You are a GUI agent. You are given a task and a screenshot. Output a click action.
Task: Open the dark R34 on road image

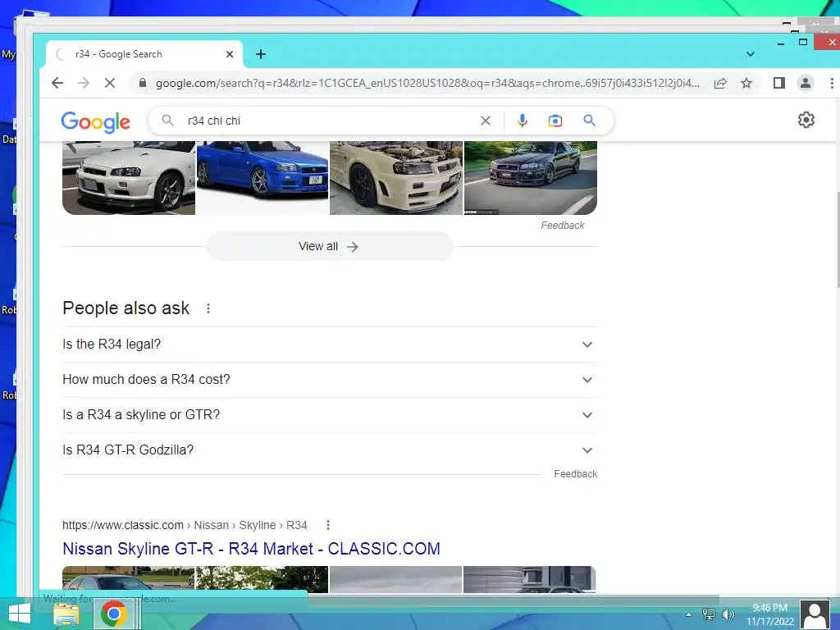pos(531,178)
